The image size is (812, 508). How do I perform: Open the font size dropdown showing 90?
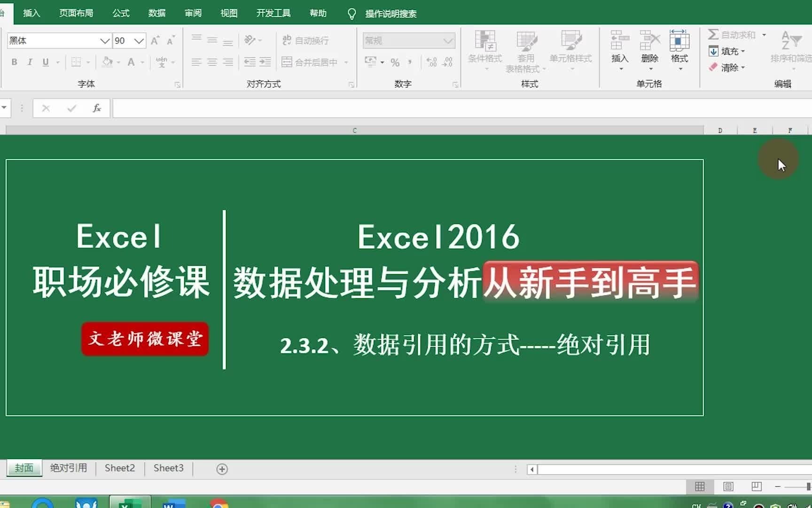(x=139, y=41)
